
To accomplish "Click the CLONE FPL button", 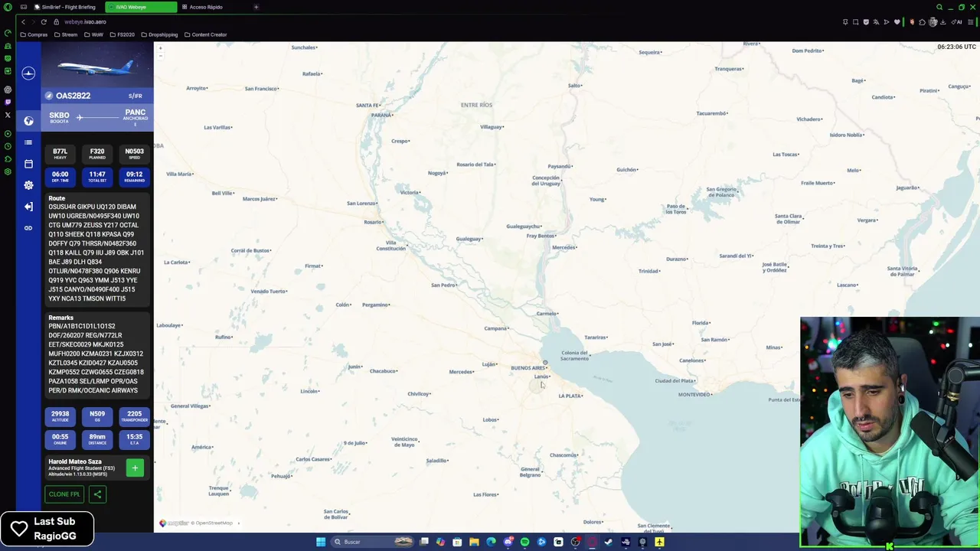I will pyautogui.click(x=64, y=494).
